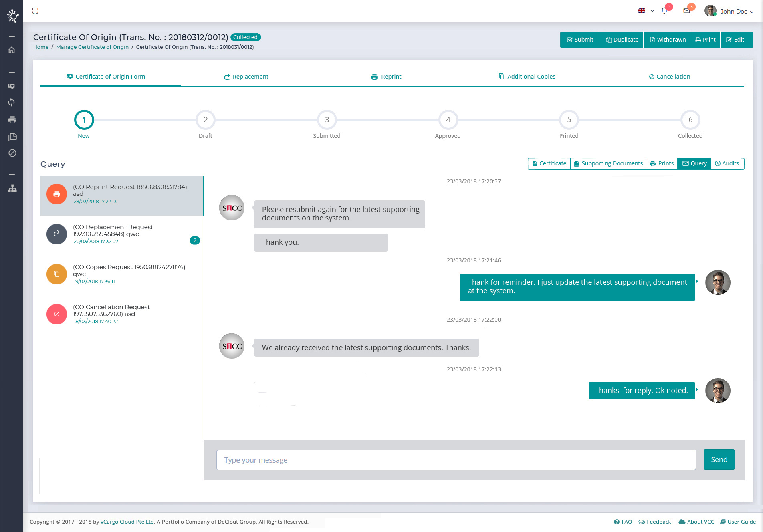Click the Type your message field
763x532 pixels.
(456, 460)
